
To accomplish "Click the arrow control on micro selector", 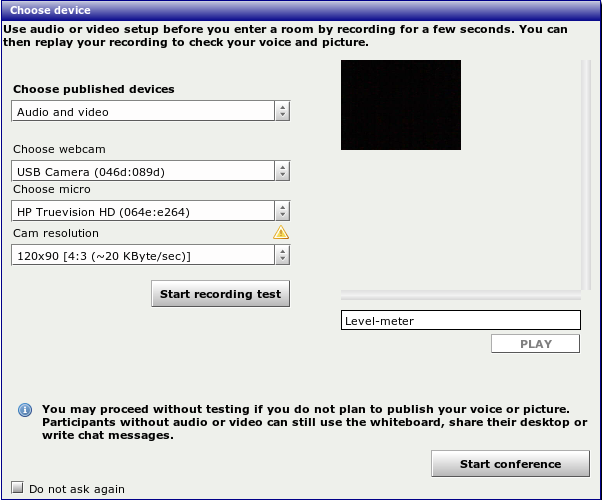I will tap(282, 212).
